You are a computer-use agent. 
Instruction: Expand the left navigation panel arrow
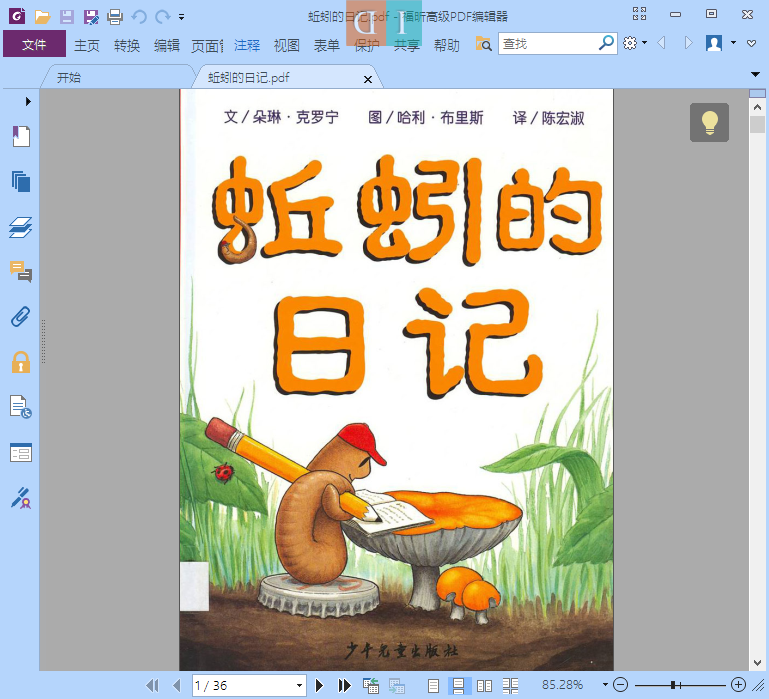coord(28,102)
